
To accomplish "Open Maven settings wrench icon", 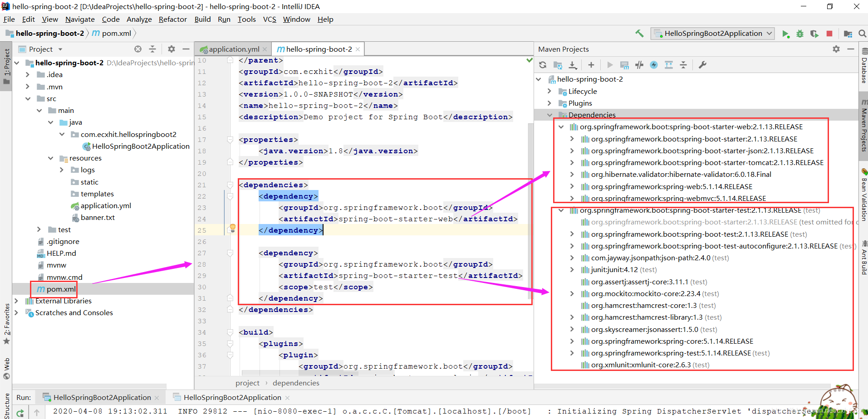I will coord(702,65).
